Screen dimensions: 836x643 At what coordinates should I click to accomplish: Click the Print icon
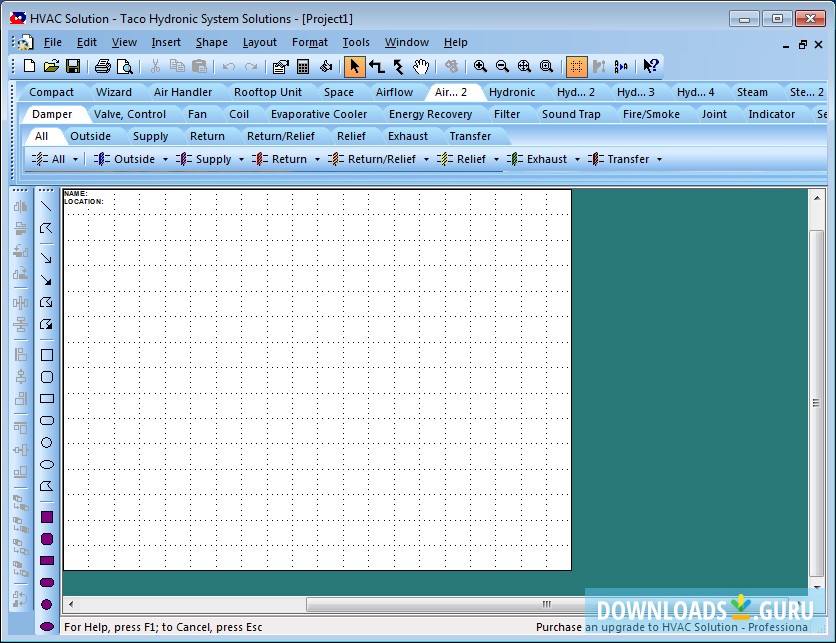[x=102, y=66]
